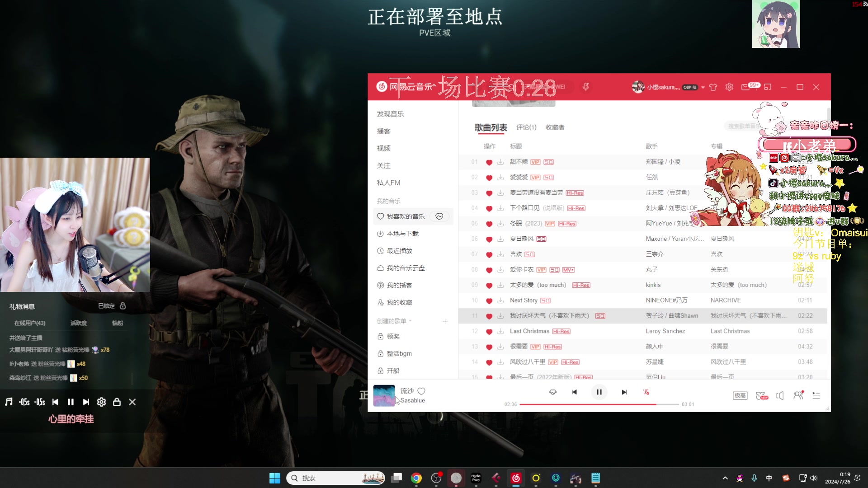Unlike 麦当劳道没有麦当劳 heart icon
Viewport: 868px width, 488px height.
[489, 193]
